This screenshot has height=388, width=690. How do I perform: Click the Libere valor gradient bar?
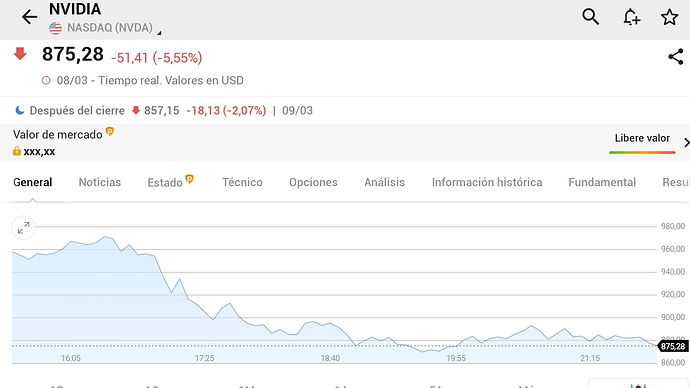pos(642,152)
